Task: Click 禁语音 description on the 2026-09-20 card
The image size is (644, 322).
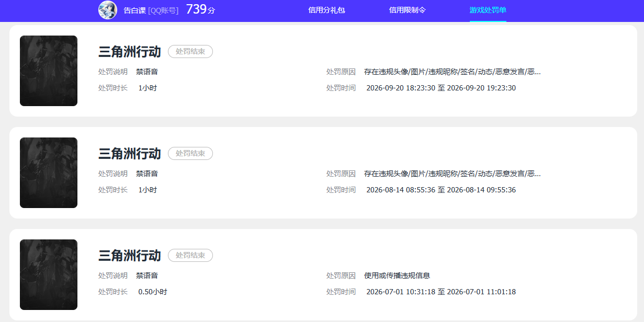Action: [147, 72]
